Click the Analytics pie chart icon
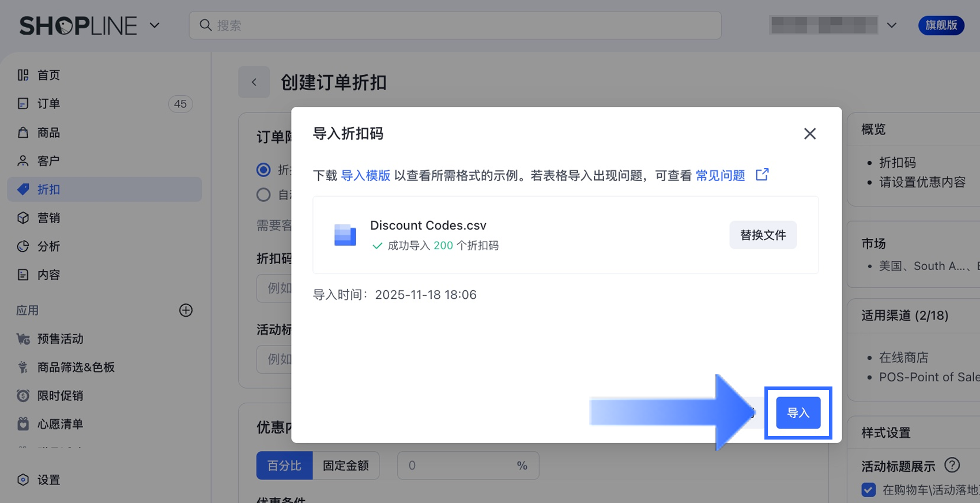The image size is (980, 503). click(23, 246)
